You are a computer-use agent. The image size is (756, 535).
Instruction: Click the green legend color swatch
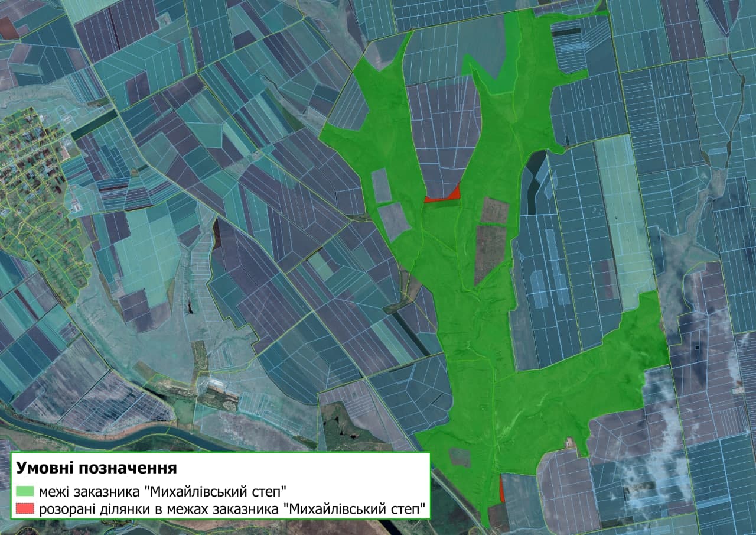(26, 491)
